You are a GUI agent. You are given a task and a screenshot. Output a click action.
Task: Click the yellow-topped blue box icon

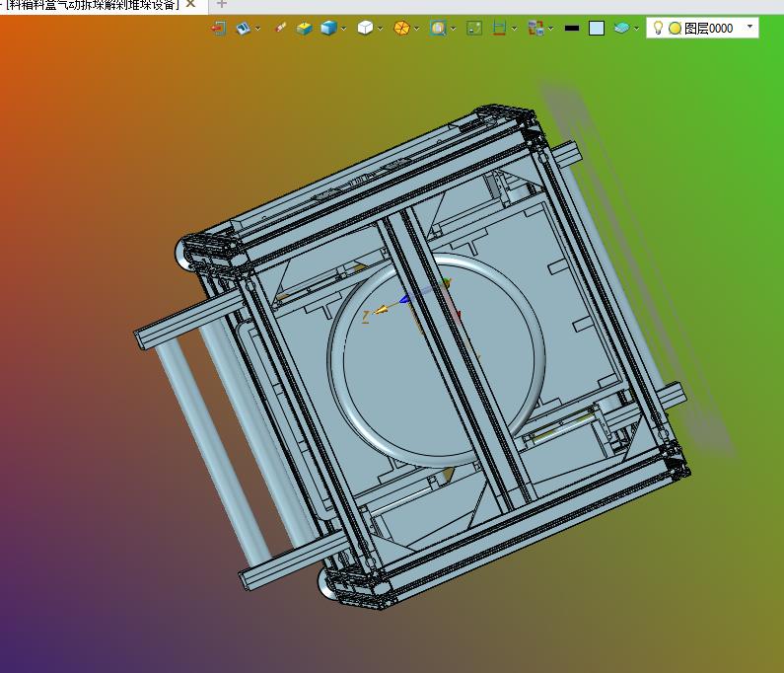tap(304, 28)
